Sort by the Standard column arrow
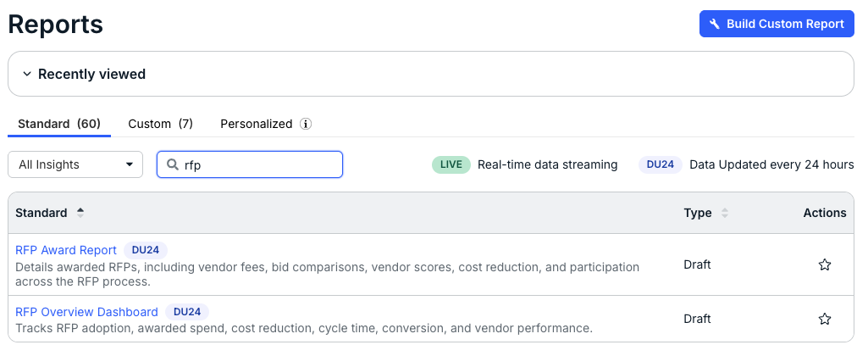 point(80,213)
